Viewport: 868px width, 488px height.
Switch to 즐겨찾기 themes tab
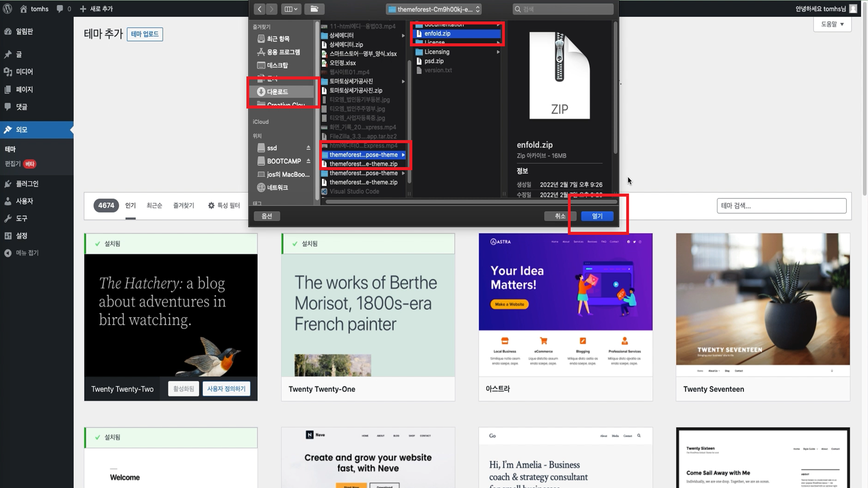tap(184, 206)
